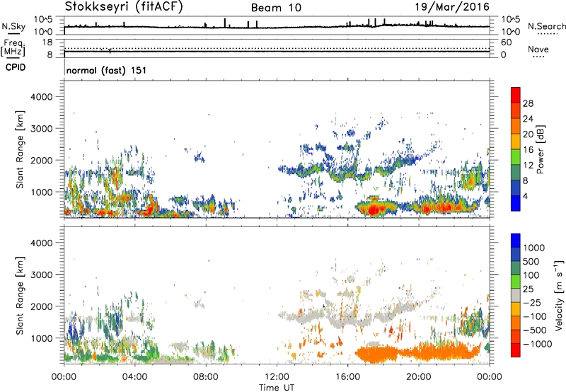
Task: Click the gray band of velocity colorbar
Action: coord(516,295)
